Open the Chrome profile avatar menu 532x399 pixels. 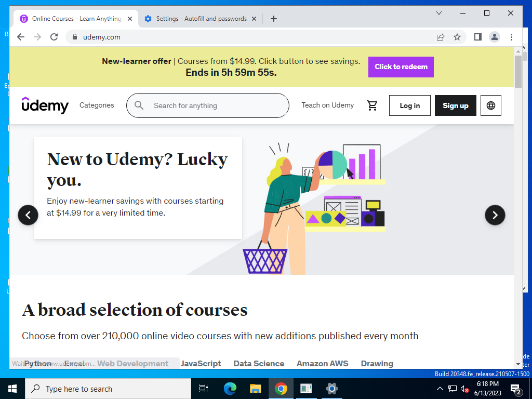[x=495, y=37]
